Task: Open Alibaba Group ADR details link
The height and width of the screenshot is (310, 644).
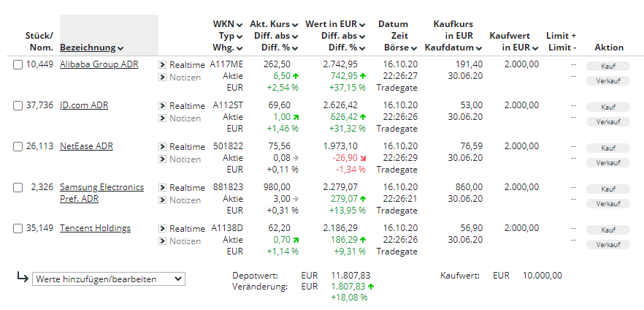Action: pyautogui.click(x=99, y=64)
